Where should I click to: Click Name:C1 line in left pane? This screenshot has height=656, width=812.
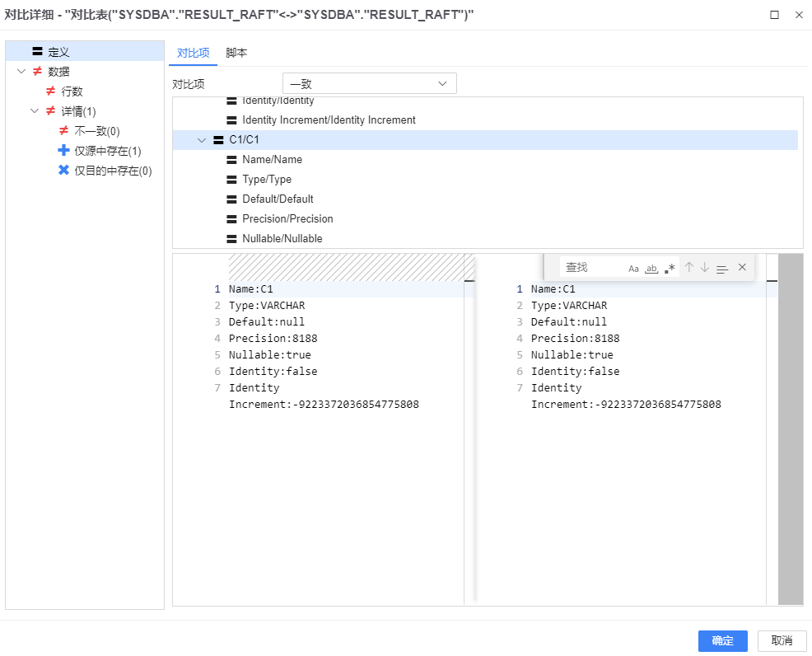(250, 289)
